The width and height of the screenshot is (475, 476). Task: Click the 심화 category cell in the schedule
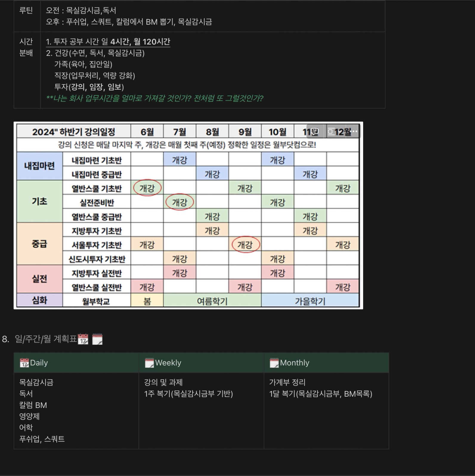(x=40, y=300)
